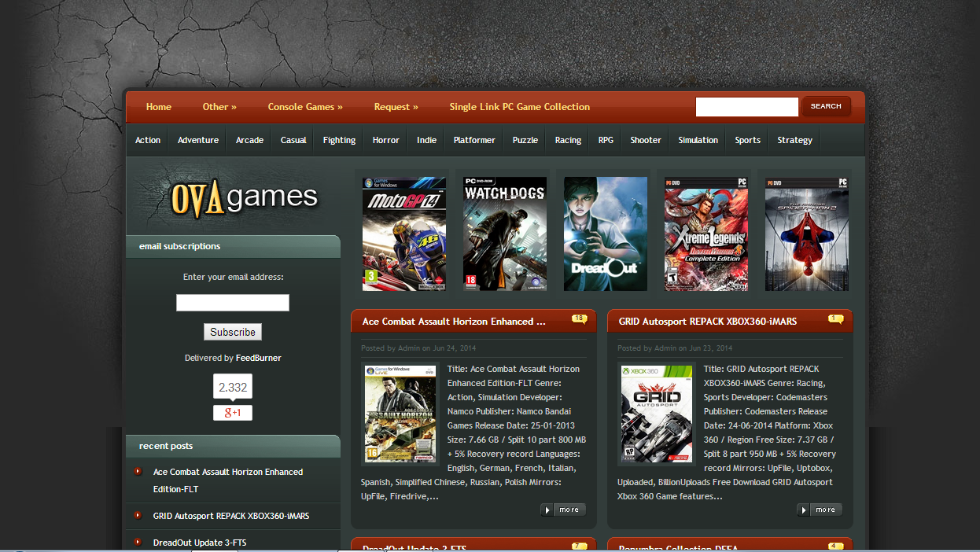Click the site search text box
This screenshot has width=980, height=552.
(x=747, y=106)
